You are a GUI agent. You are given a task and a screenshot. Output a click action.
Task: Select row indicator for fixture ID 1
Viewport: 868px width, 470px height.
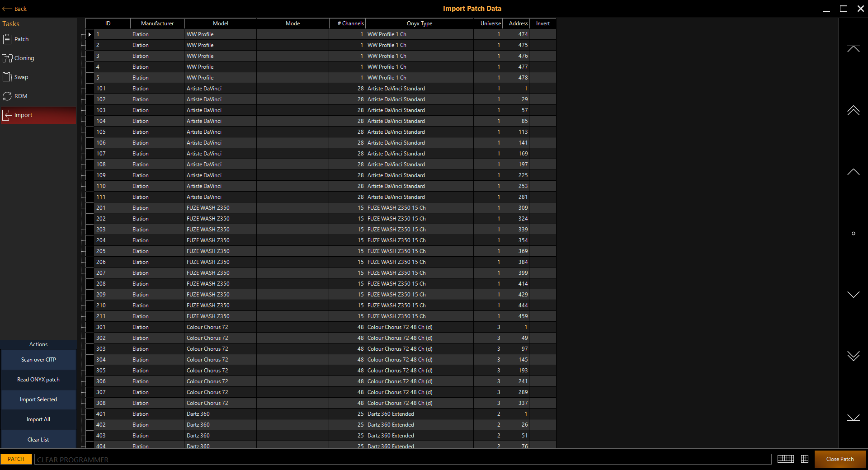pos(90,34)
